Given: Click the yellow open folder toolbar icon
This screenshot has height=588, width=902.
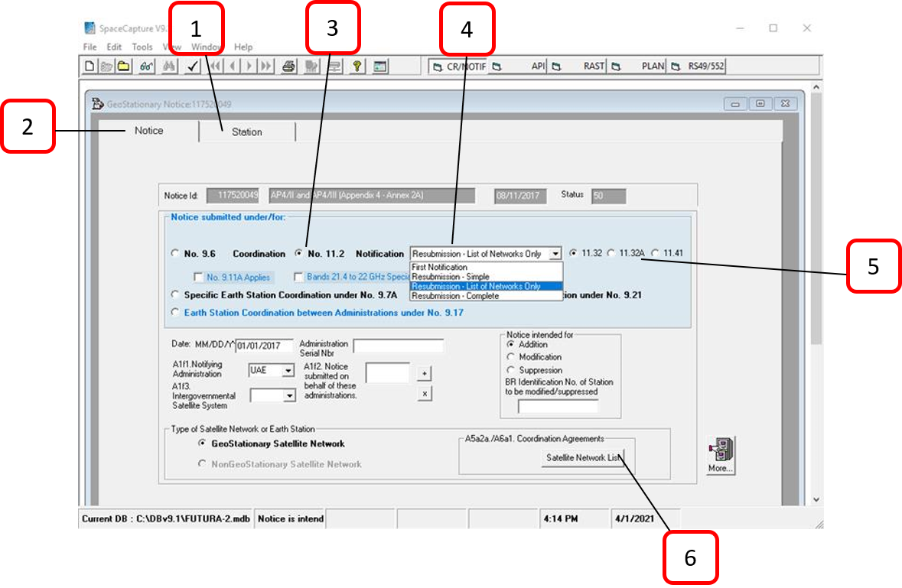Looking at the screenshot, I should click(x=124, y=66).
